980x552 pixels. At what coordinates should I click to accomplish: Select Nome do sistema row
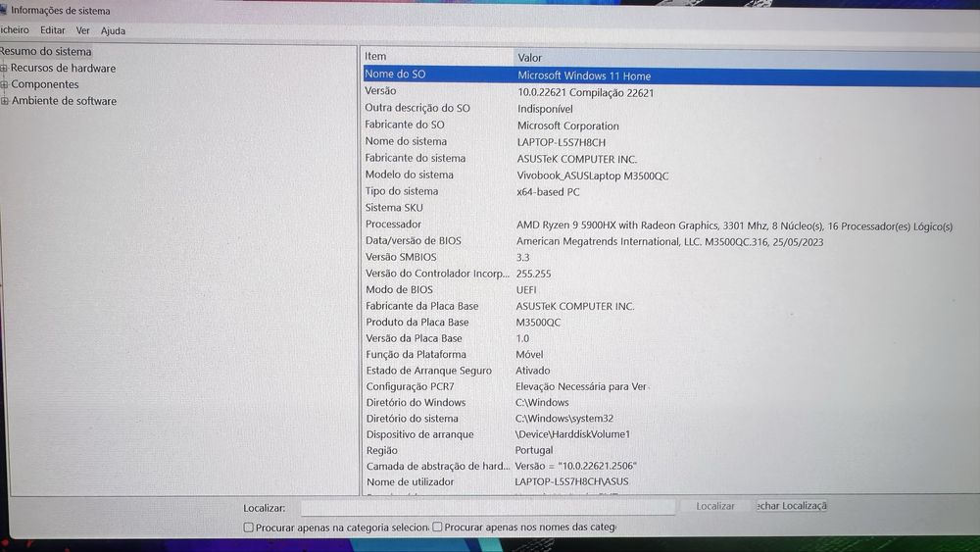click(x=671, y=142)
